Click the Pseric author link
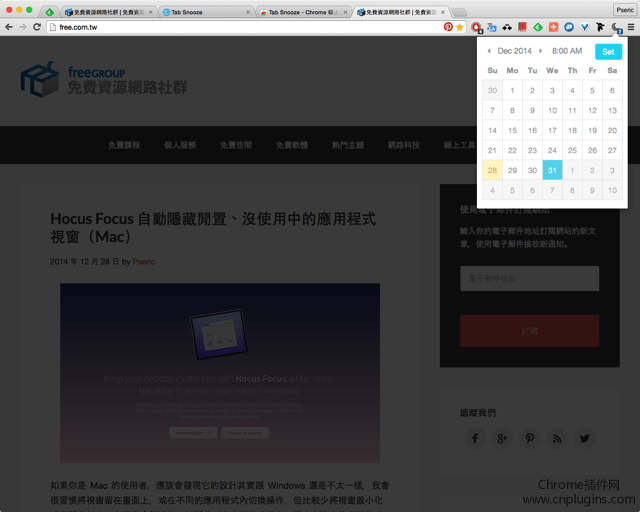The width and height of the screenshot is (640, 512). click(x=144, y=261)
